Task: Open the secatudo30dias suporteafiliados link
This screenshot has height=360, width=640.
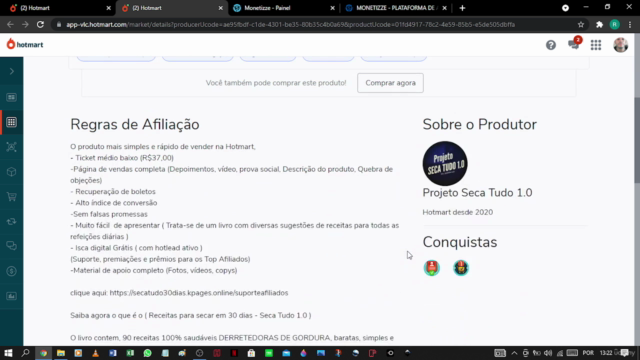Action: point(199,293)
